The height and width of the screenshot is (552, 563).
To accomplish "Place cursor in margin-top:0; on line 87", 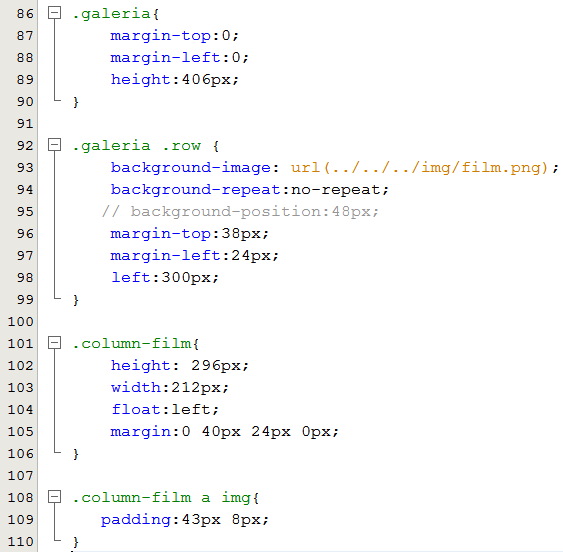I will tap(174, 36).
